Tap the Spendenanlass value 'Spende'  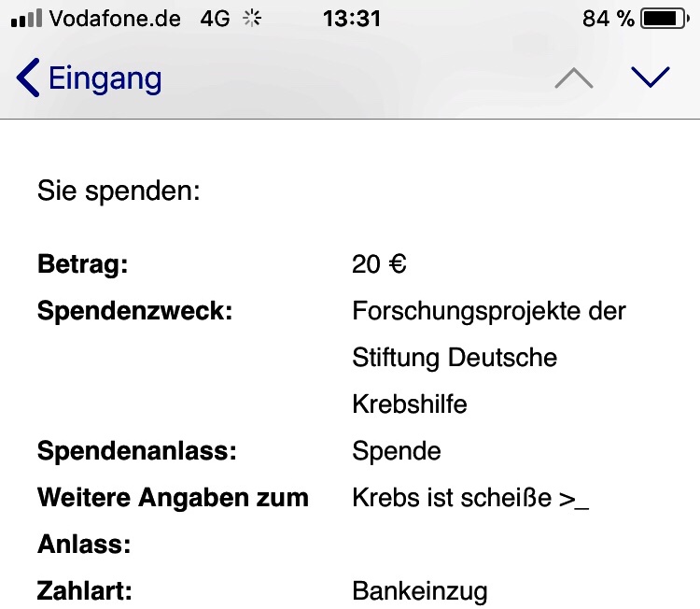pyautogui.click(x=397, y=451)
